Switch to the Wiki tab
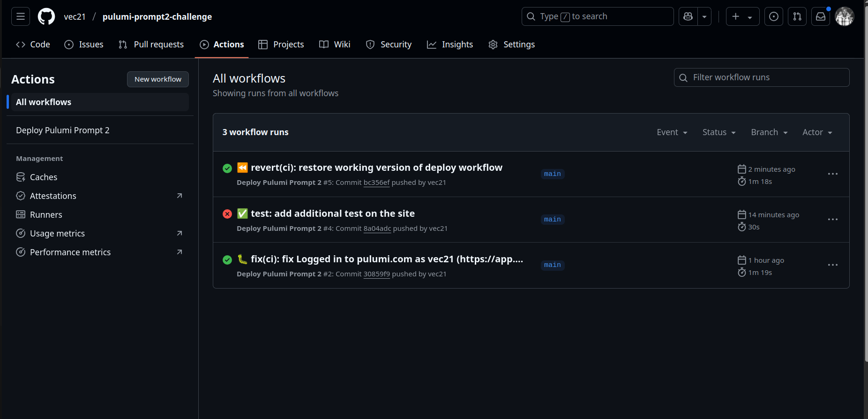 click(335, 44)
